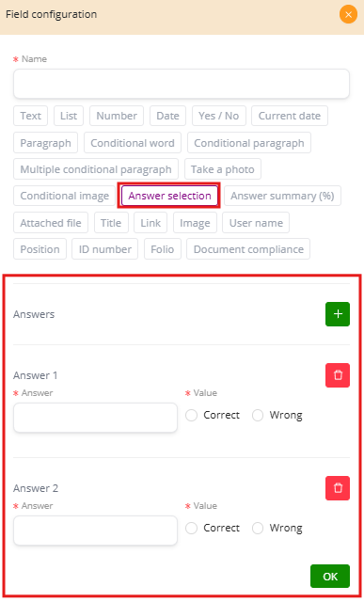The width and height of the screenshot is (364, 602).
Task: Select the Attached file field type
Action: click(x=51, y=223)
